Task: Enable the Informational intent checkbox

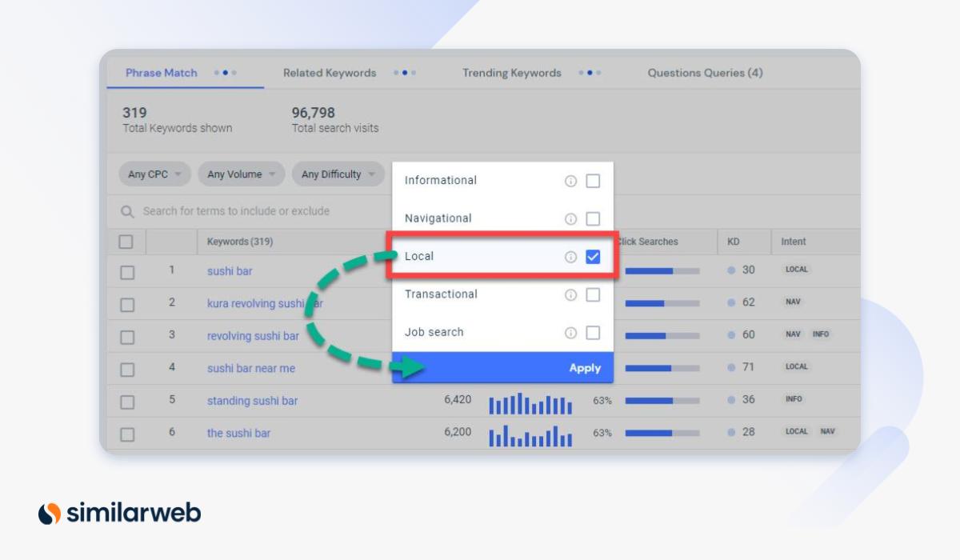Action: [x=593, y=181]
